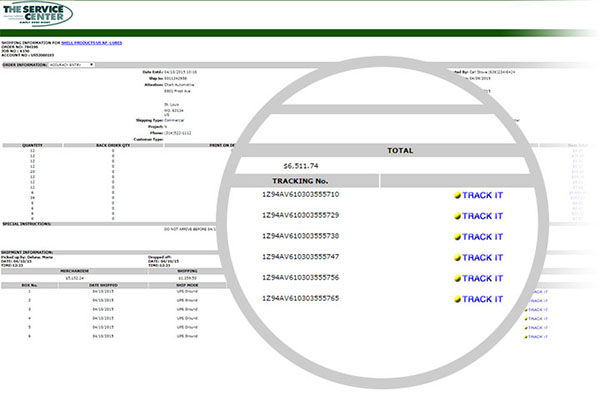Click yellow bullet icon for tracking number ending 5710
This screenshot has width=600, height=401.
pos(455,195)
